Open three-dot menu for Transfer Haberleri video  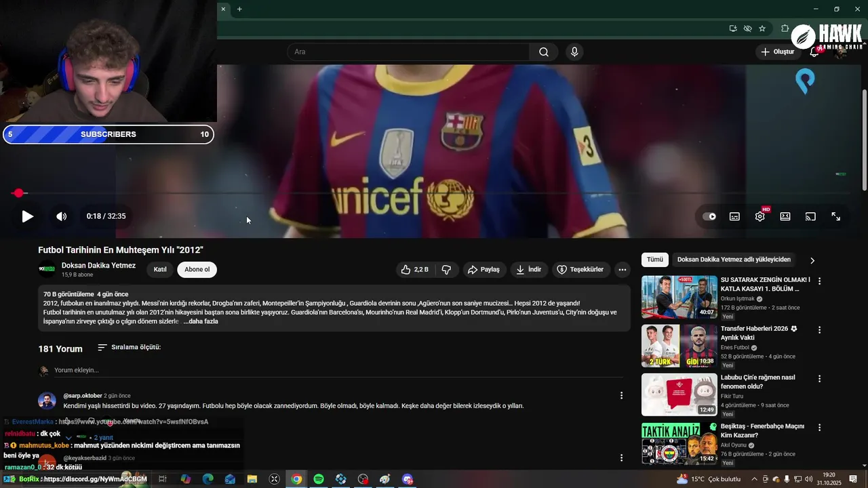[x=820, y=330]
